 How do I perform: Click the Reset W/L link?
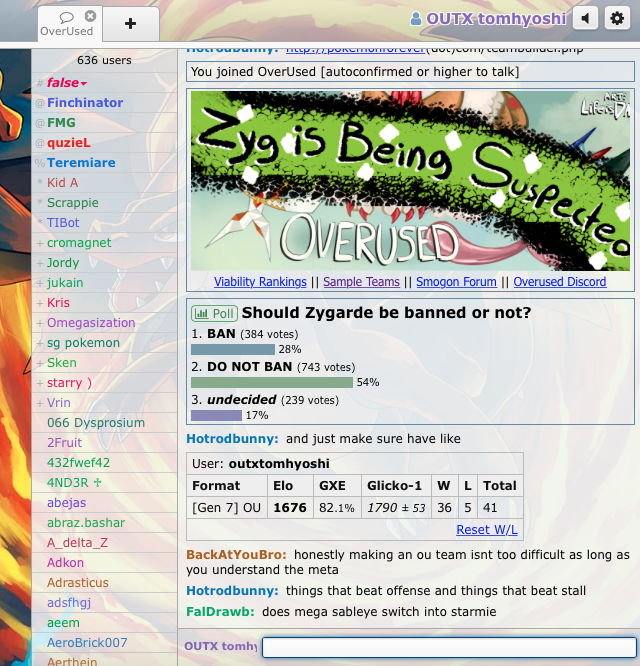point(487,530)
